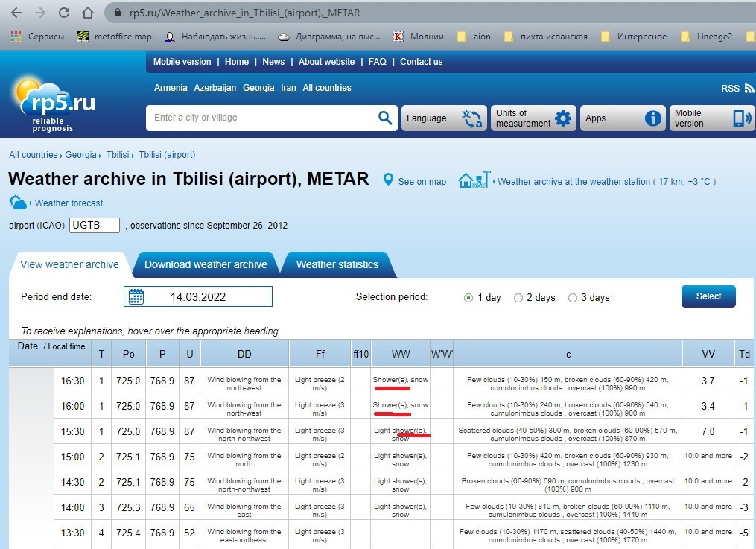This screenshot has width=756, height=549.
Task: Open the Weather forecast link
Action: pyautogui.click(x=69, y=203)
